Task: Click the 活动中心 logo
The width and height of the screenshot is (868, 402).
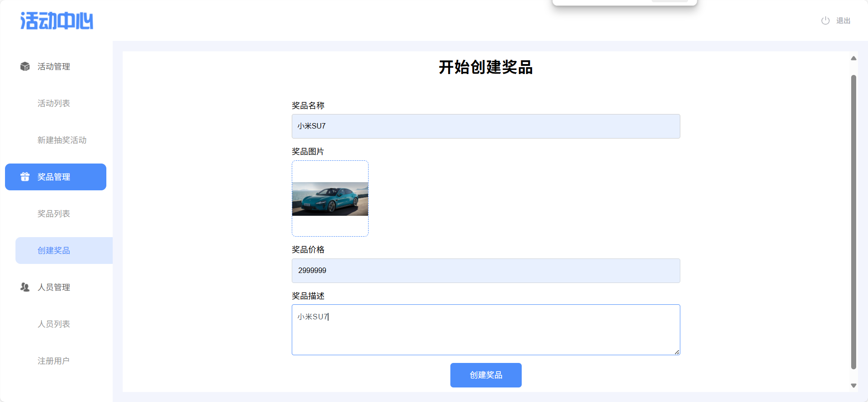Action: [x=57, y=21]
